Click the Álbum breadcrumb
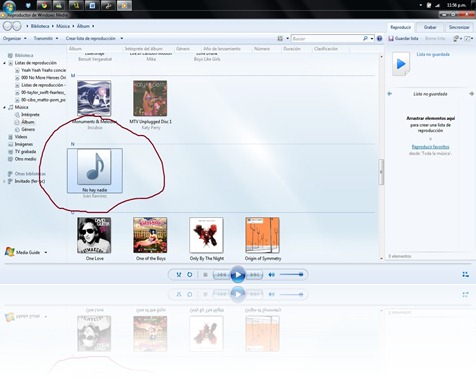 pyautogui.click(x=83, y=26)
